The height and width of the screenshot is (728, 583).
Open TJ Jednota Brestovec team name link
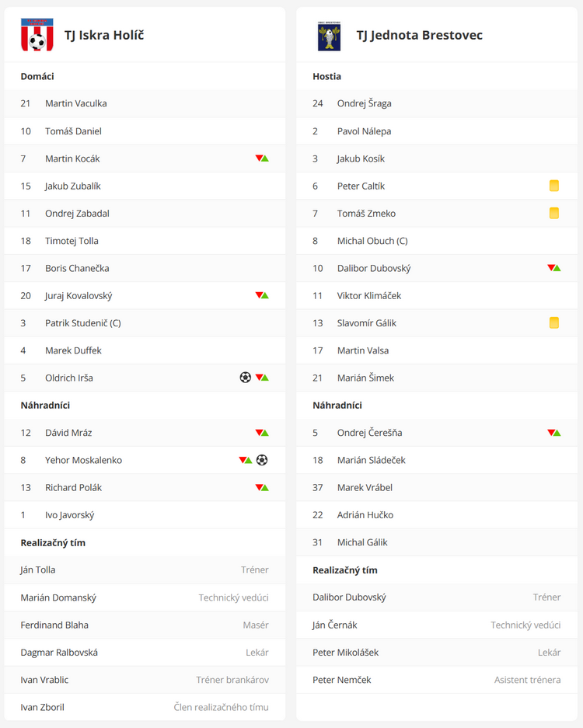tap(420, 35)
